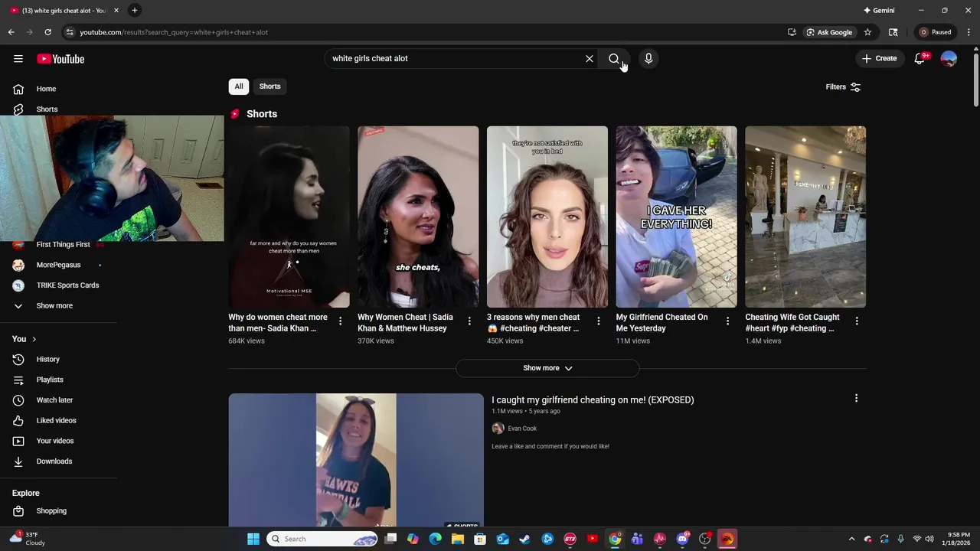980x551 pixels.
Task: Open the Evan Cook channel
Action: pyautogui.click(x=522, y=429)
